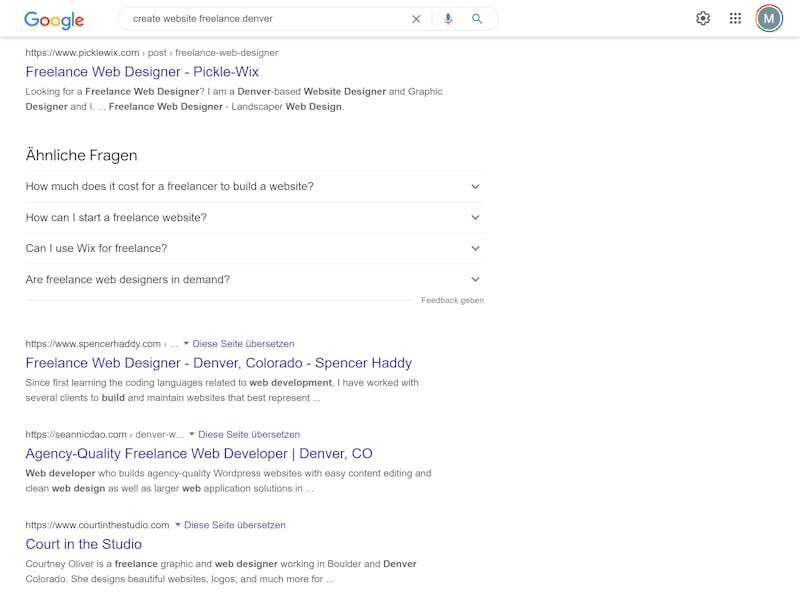Open dropdown arrow next to seannicdao.com URL
Viewport: 800px width, 600px height.
click(x=192, y=434)
